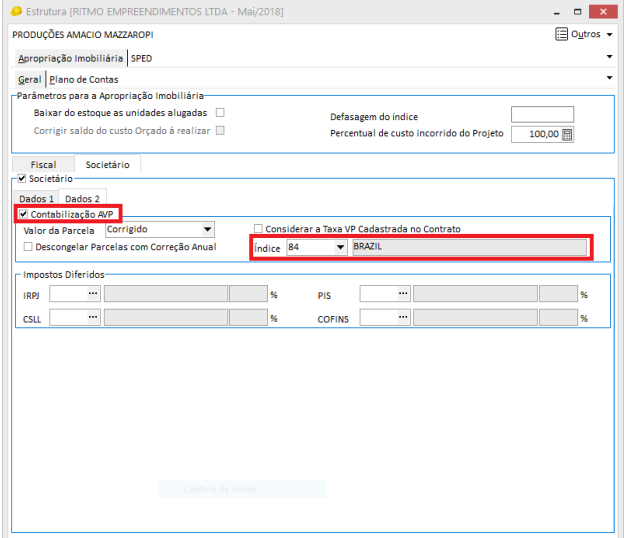Minimize the Estrutura window

click(557, 12)
